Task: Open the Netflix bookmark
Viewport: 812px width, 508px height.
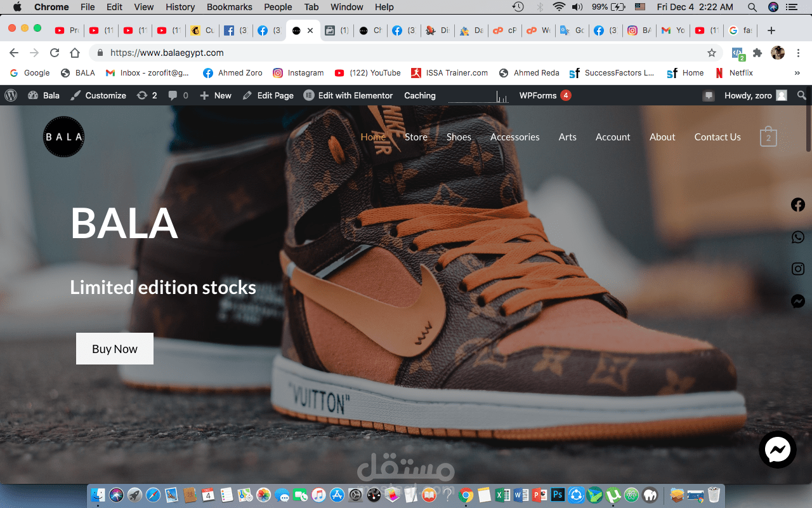Action: (x=734, y=73)
